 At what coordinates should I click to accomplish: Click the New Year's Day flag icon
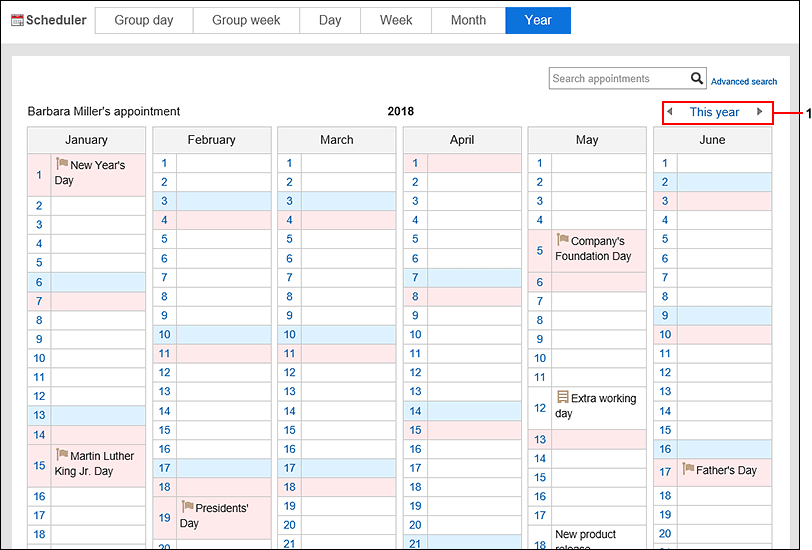(x=62, y=164)
